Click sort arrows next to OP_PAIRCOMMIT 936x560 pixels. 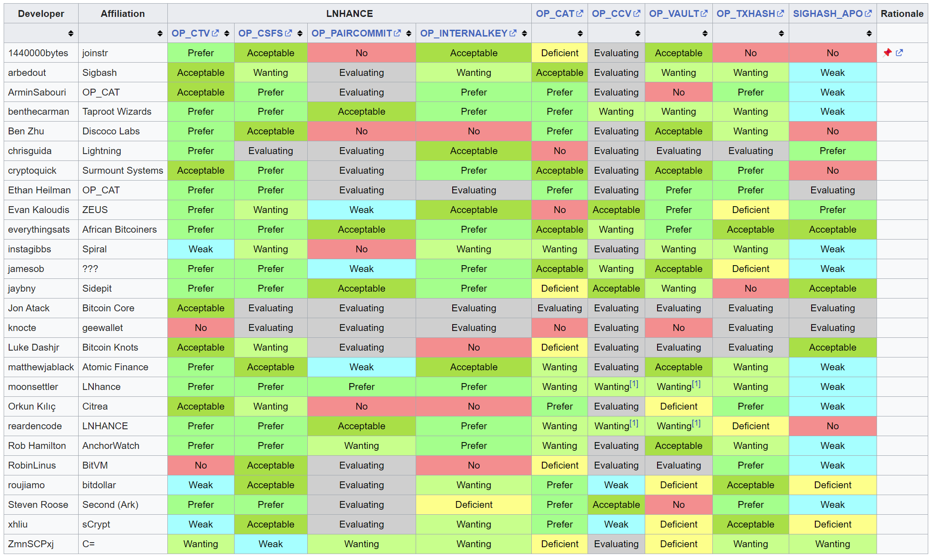tap(409, 33)
